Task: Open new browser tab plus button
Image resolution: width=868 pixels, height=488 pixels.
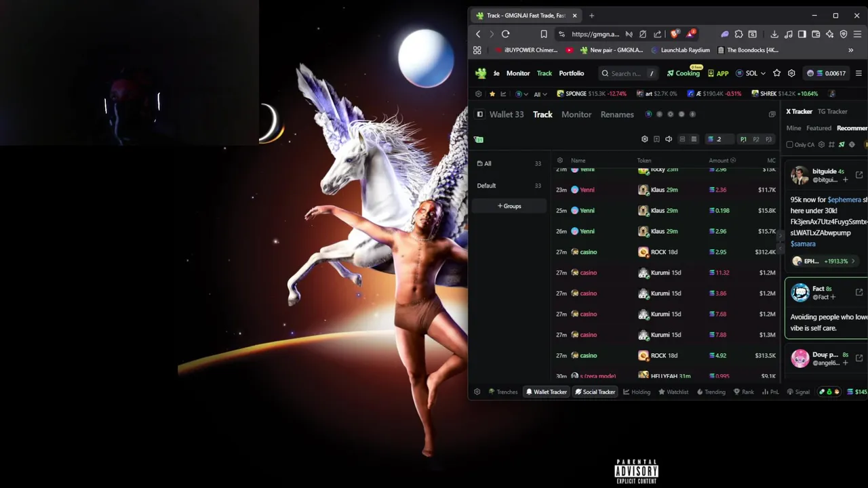Action: point(591,16)
